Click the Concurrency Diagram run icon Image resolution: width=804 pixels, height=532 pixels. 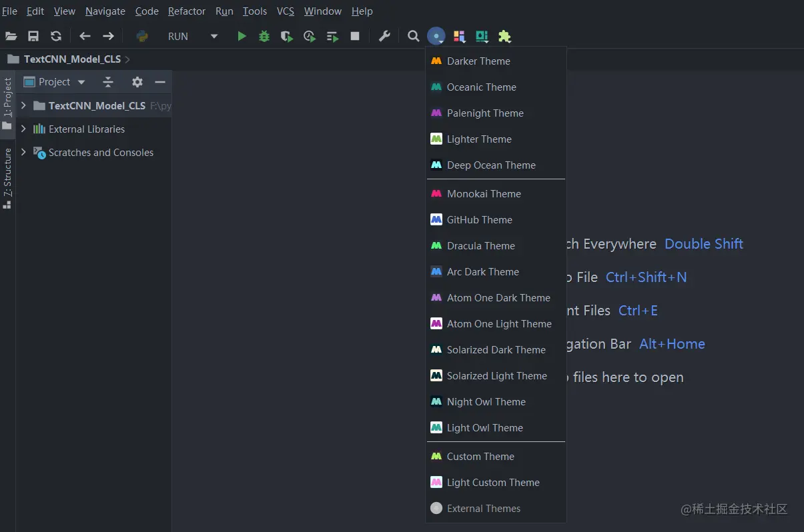[x=332, y=36]
